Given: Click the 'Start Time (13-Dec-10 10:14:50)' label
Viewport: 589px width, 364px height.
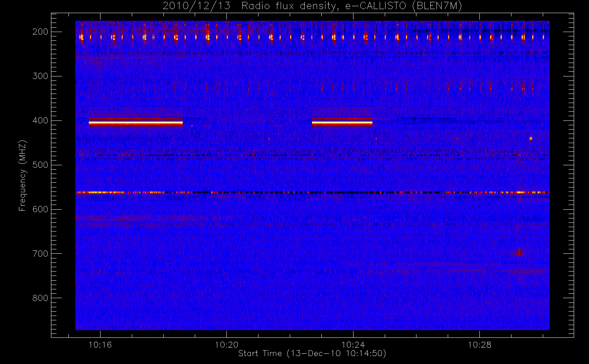Looking at the screenshot, I should tap(312, 353).
